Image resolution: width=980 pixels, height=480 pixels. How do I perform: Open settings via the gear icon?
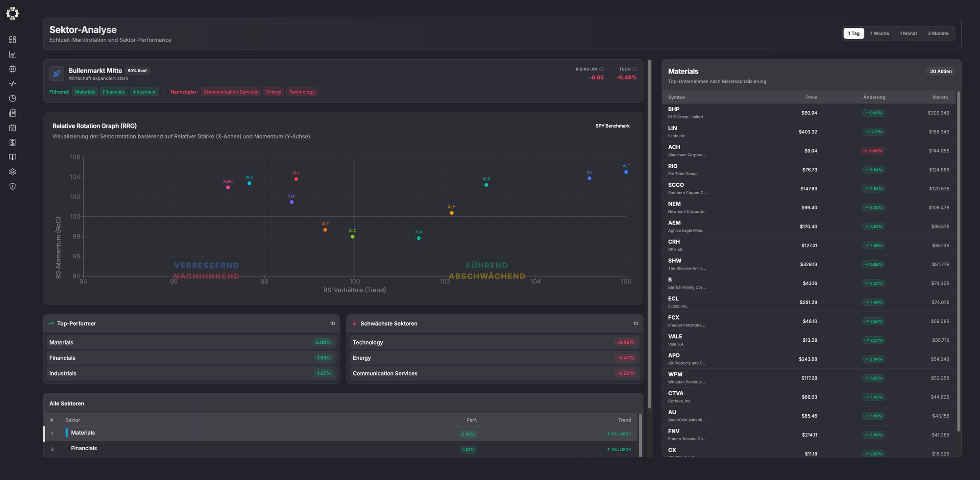pos(13,172)
